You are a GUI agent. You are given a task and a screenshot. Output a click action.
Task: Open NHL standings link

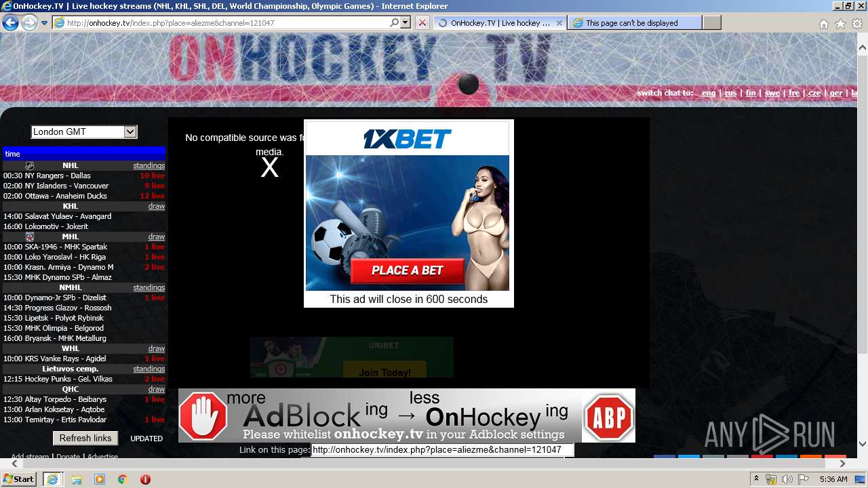click(149, 165)
